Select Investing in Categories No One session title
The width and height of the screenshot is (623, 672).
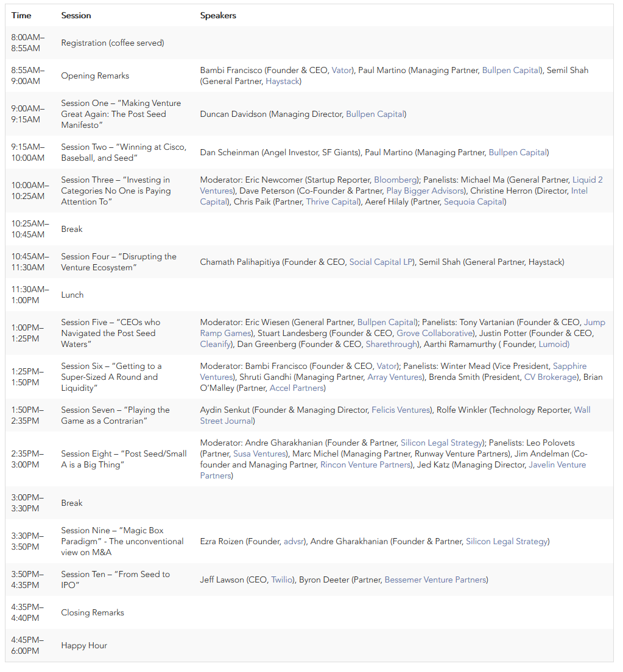[116, 191]
